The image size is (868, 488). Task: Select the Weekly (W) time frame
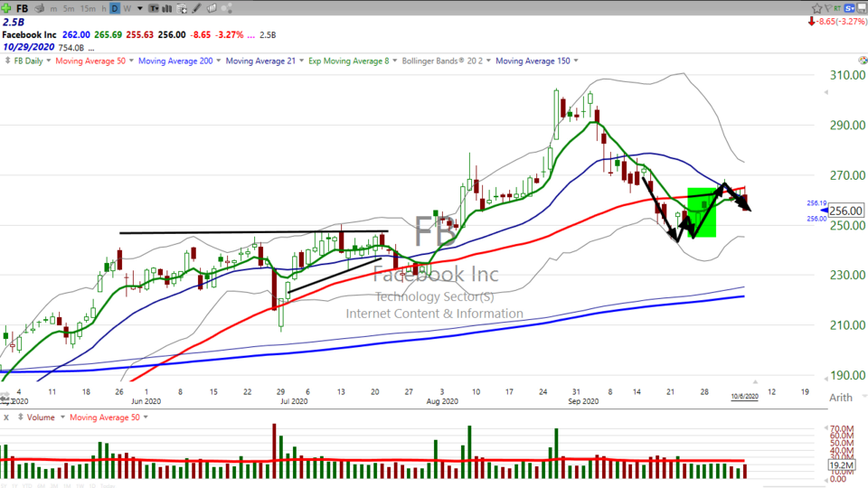pos(127,9)
